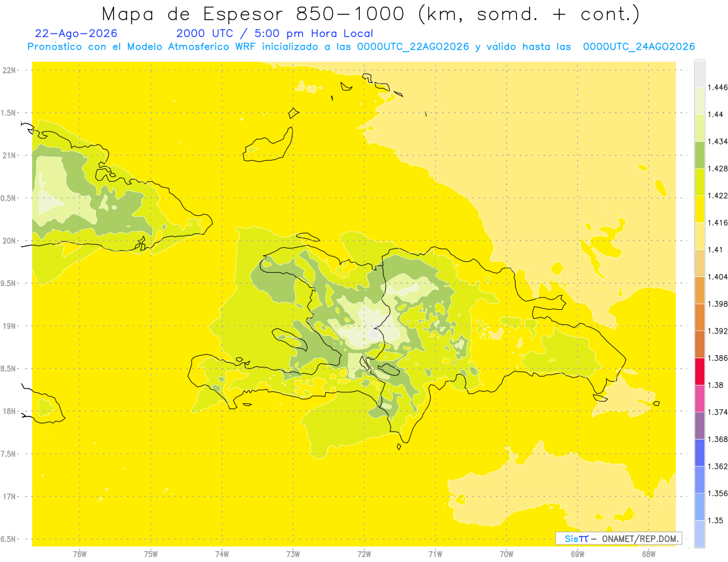Click the legend value '1.398'
This screenshot has height=562, width=728.
point(718,303)
